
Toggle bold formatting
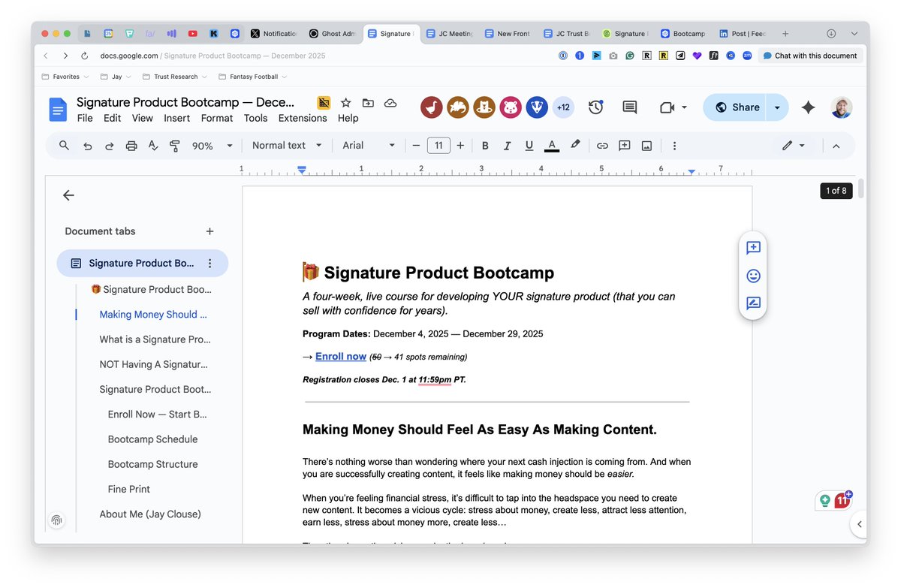click(x=484, y=145)
